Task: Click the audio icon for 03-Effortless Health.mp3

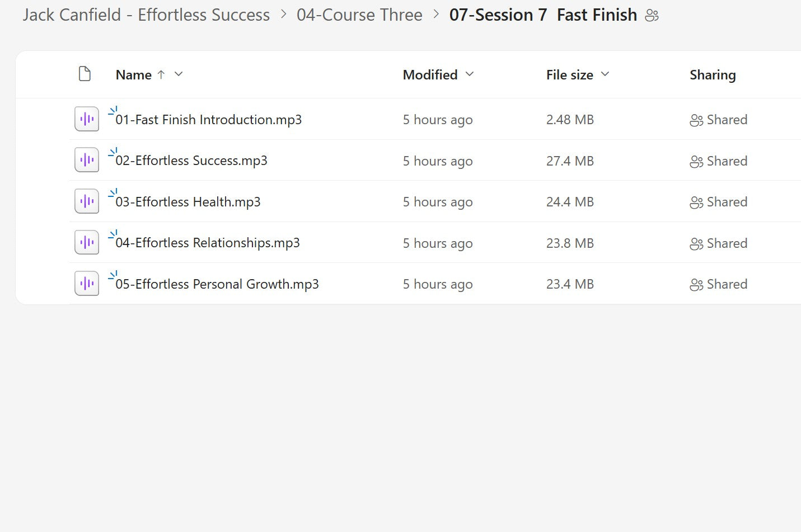Action: pos(86,201)
